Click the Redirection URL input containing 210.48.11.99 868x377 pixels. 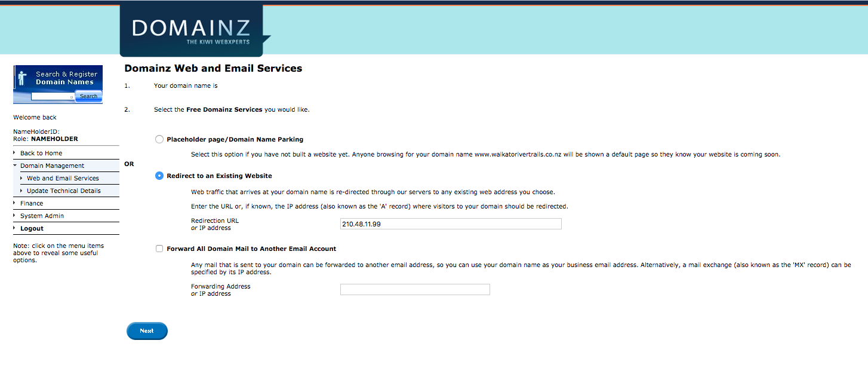[451, 223]
